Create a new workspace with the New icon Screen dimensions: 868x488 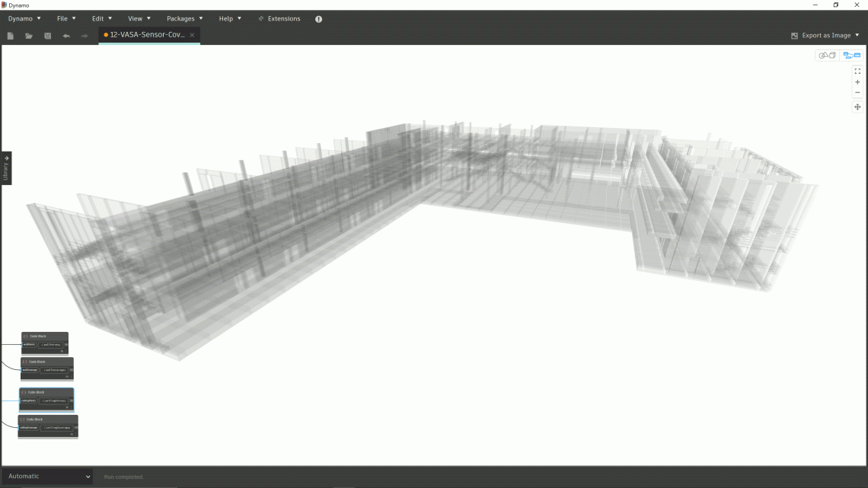(x=10, y=35)
